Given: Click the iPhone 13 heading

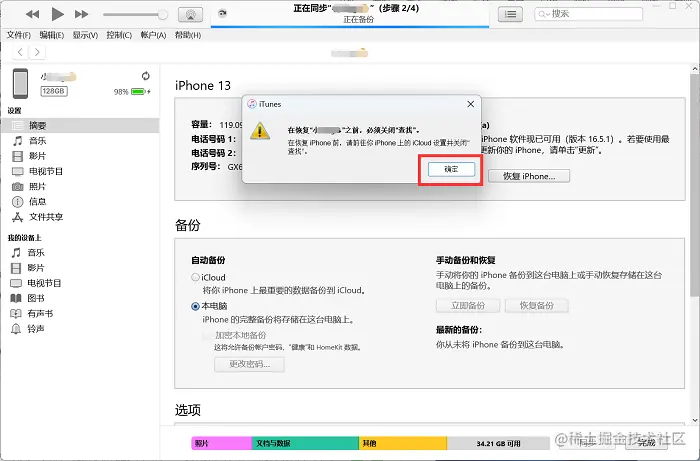Looking at the screenshot, I should pyautogui.click(x=203, y=85).
